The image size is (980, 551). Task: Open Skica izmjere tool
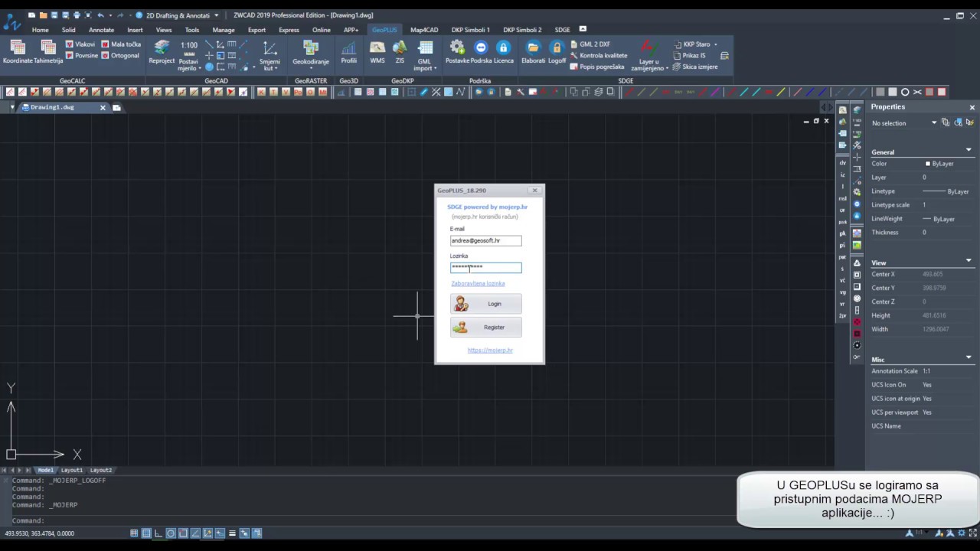695,67
